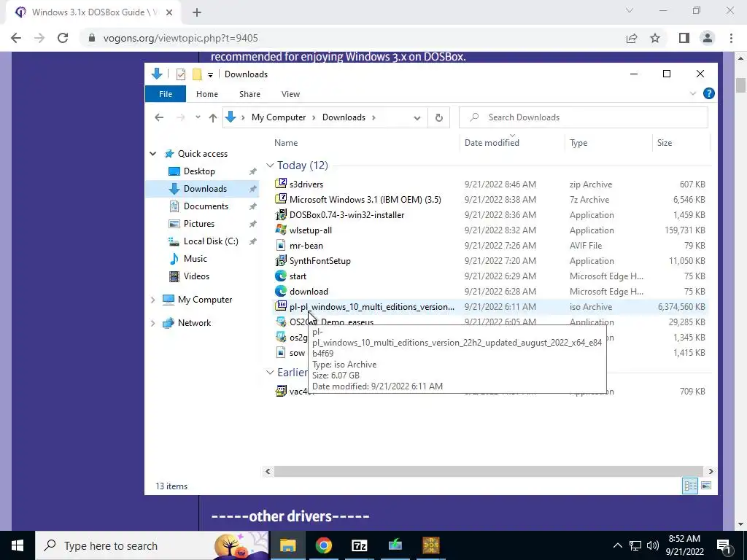Click the taskbar search box
Viewport: 747px width, 560px height.
point(152,545)
